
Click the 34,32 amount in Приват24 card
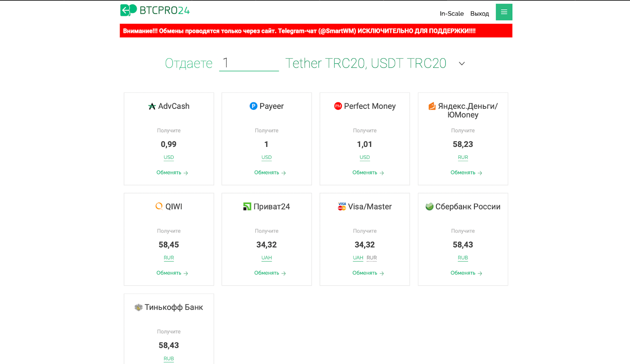tap(267, 245)
